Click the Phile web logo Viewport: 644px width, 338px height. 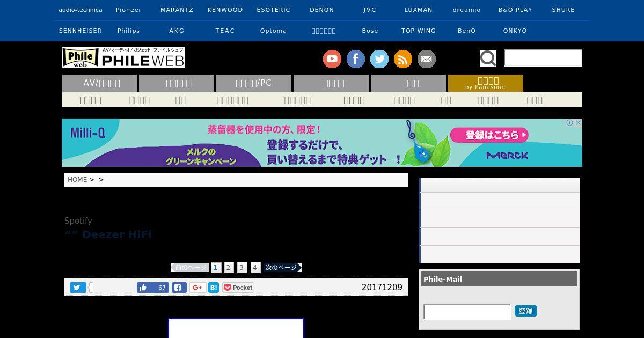(x=123, y=57)
